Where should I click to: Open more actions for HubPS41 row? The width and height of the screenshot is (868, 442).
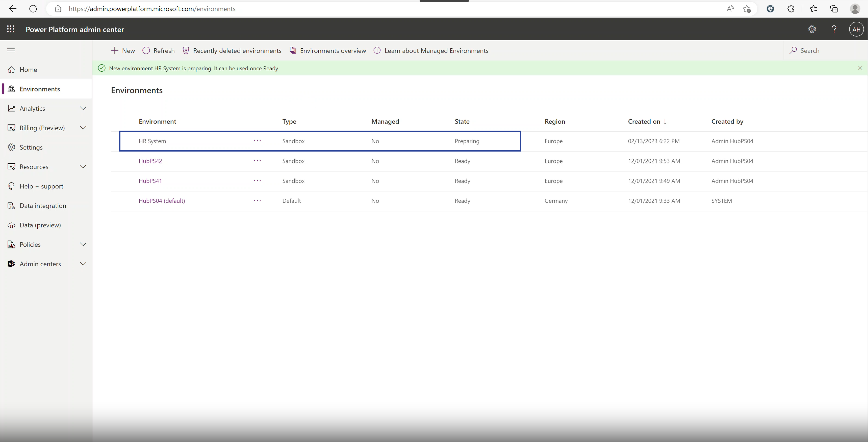point(257,181)
